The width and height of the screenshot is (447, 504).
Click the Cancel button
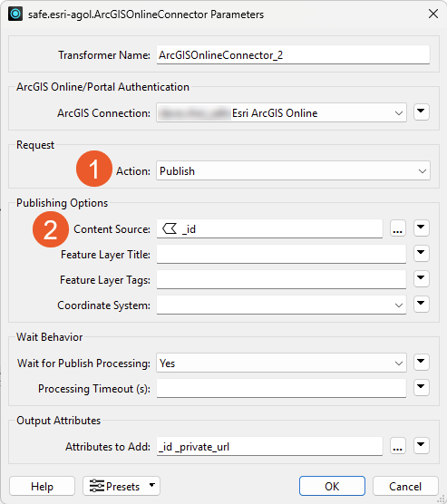point(405,486)
